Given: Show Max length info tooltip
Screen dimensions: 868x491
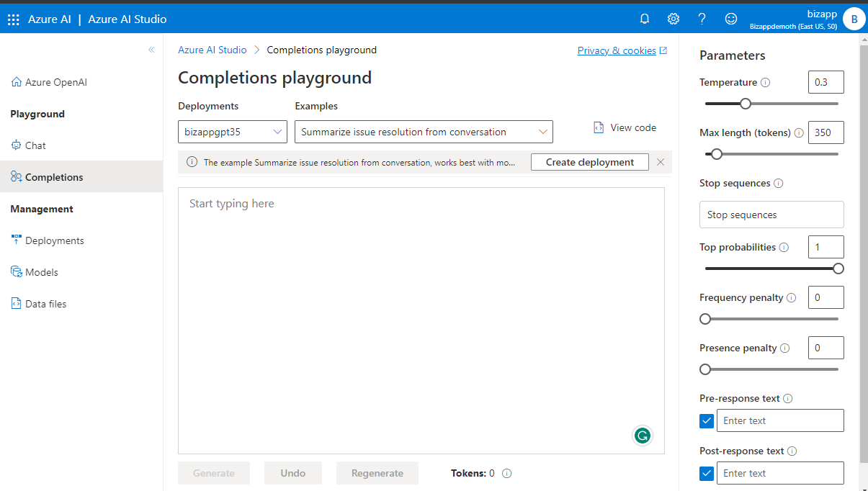Looking at the screenshot, I should click(799, 132).
